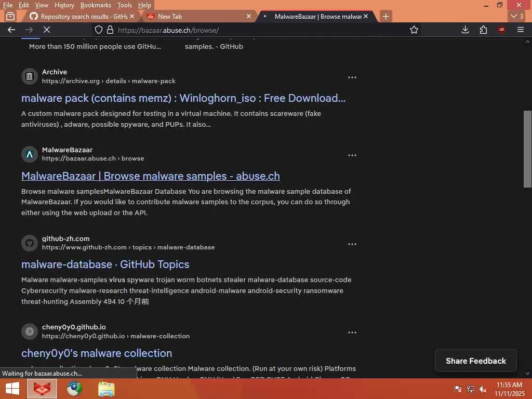The width and height of the screenshot is (532, 399).
Task: Open the Bookmarks menu
Action: pos(96,5)
